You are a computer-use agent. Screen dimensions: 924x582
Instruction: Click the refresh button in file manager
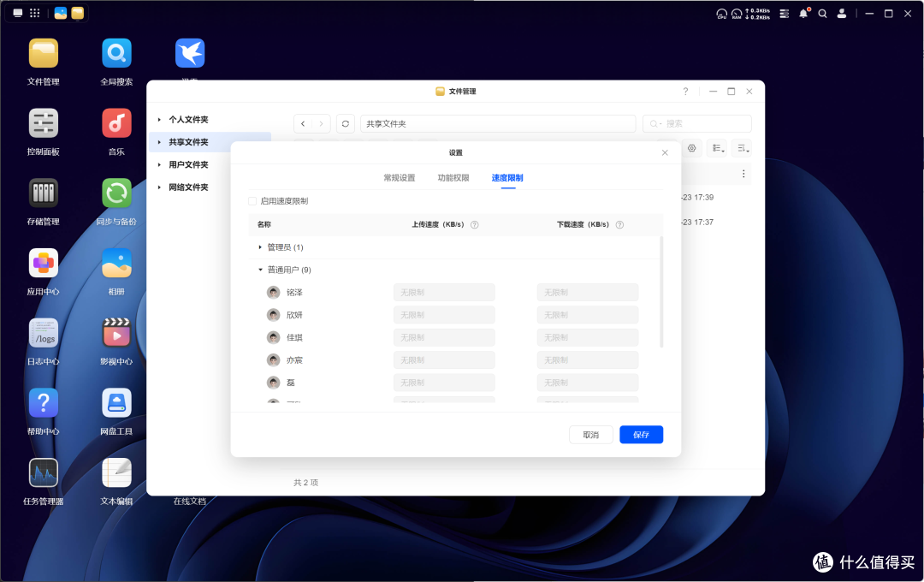(x=346, y=124)
